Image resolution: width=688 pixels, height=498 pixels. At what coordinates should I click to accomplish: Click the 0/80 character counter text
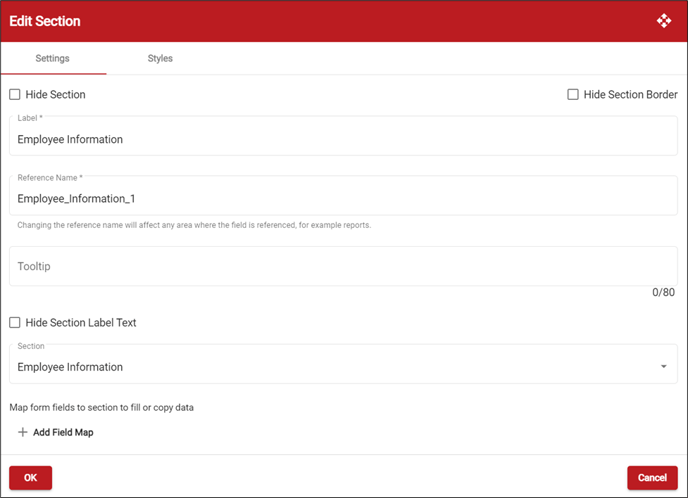[663, 292]
